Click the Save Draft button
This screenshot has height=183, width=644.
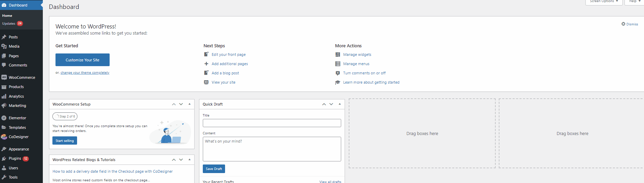pyautogui.click(x=214, y=169)
